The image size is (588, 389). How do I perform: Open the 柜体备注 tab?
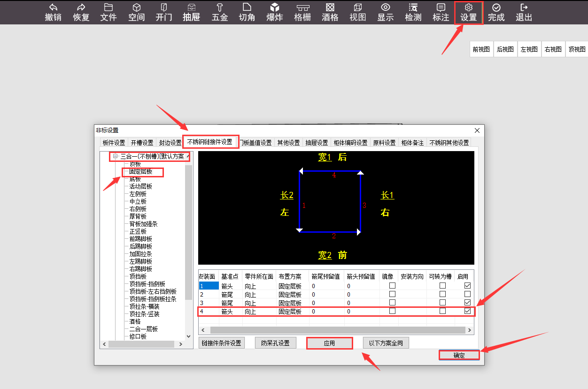click(412, 143)
